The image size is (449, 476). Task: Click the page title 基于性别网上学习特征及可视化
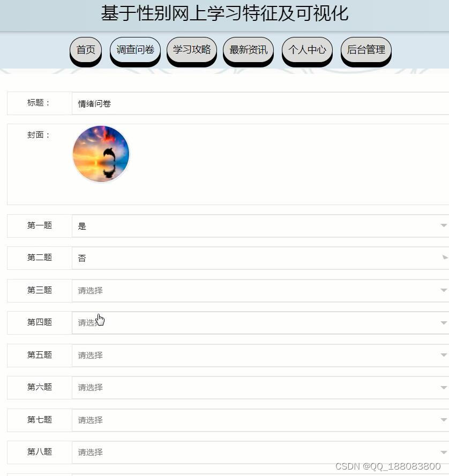point(224,13)
